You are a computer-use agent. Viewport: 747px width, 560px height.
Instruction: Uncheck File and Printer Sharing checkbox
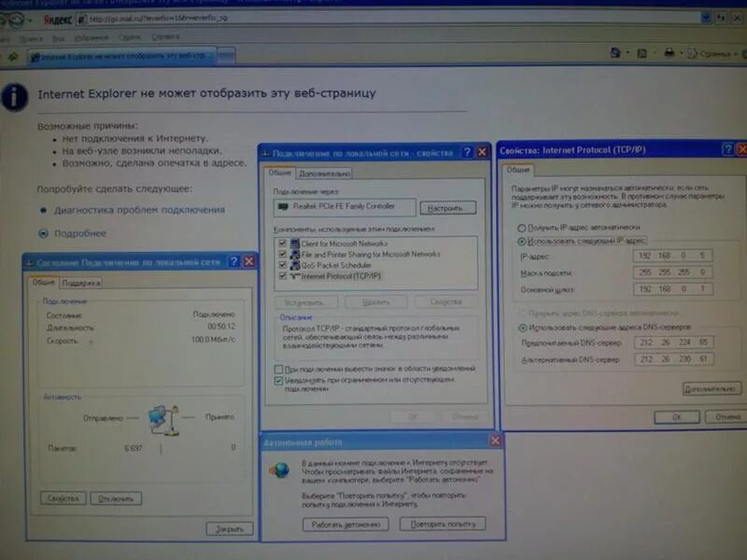283,254
